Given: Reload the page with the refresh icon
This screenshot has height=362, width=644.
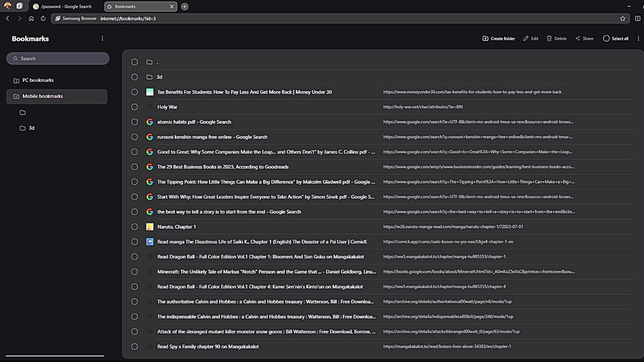Looking at the screenshot, I should (43, 18).
